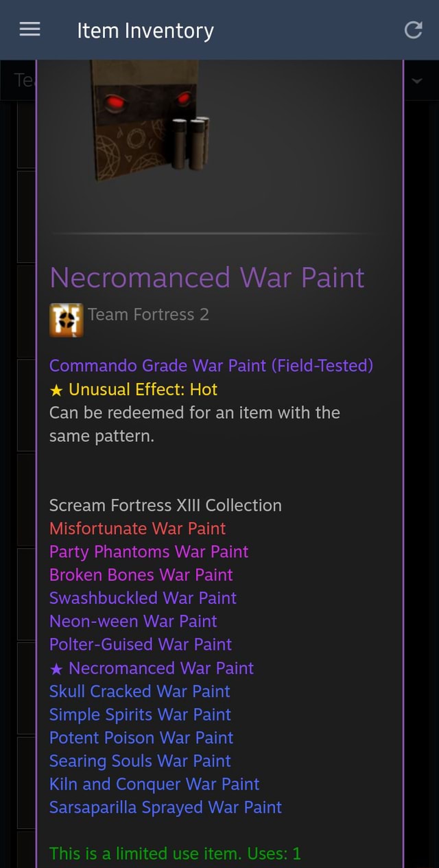Viewport: 439px width, 868px height.
Task: Open the Misfortunate War Paint link
Action: pyautogui.click(x=137, y=528)
